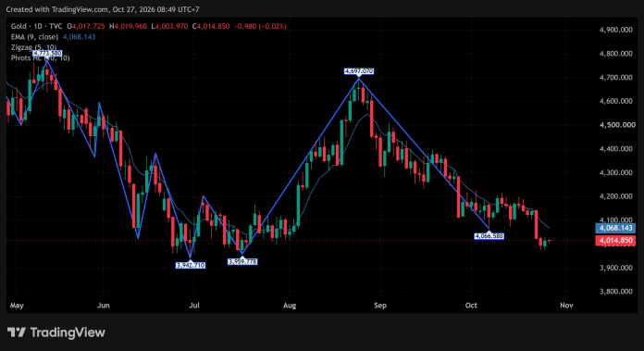This screenshot has width=644, height=351.
Task: Click the 4,100.000 price axis label
Action: tap(615, 219)
